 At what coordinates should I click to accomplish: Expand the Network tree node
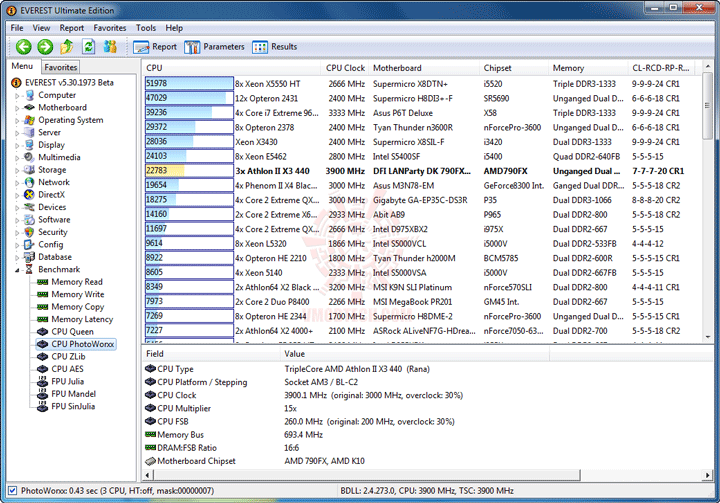(x=17, y=183)
